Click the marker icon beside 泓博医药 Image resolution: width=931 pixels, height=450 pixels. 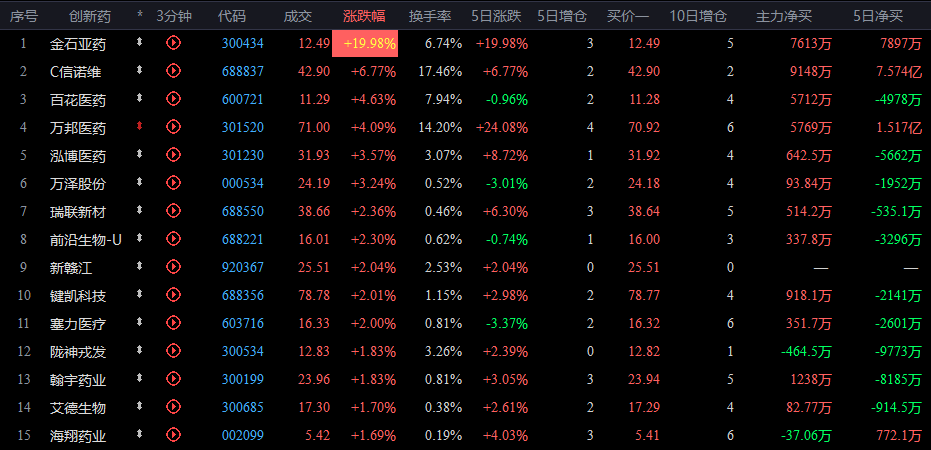click(x=140, y=154)
